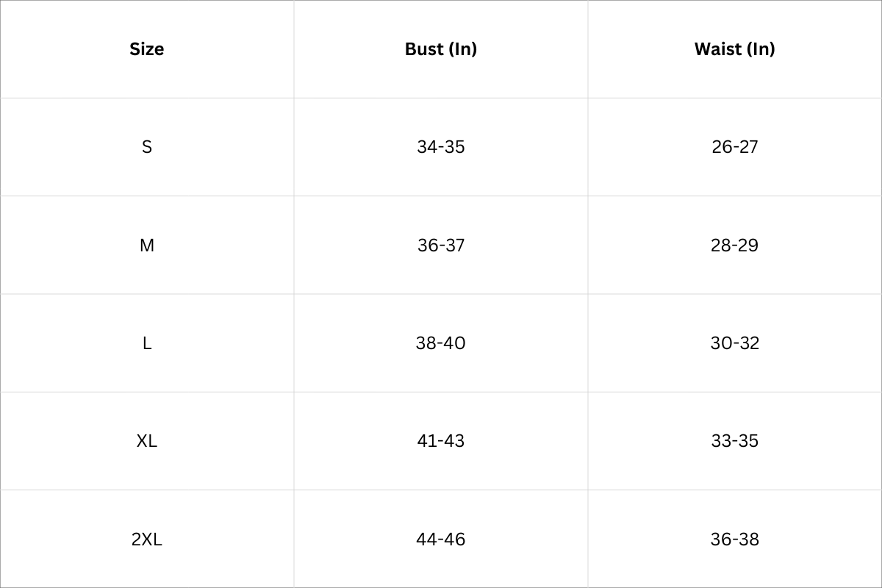This screenshot has width=882, height=588.
Task: Click the 36-37 bust measurement
Action: coord(441,245)
